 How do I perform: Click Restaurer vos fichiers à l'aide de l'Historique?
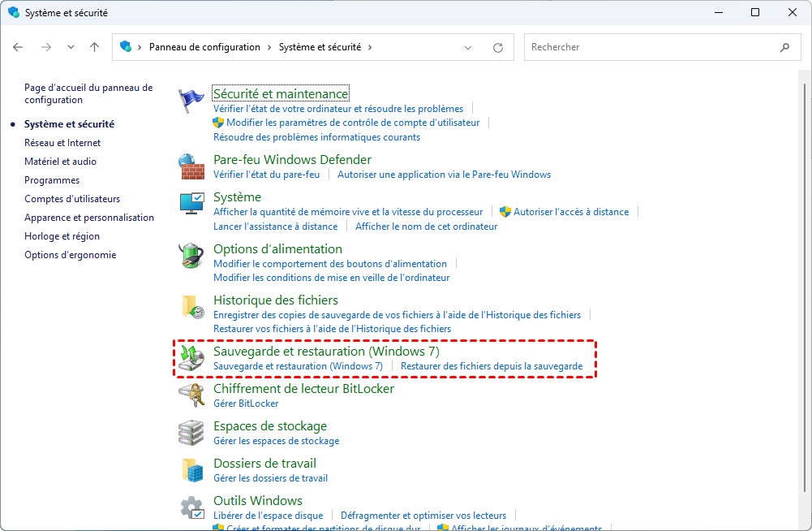pos(332,329)
